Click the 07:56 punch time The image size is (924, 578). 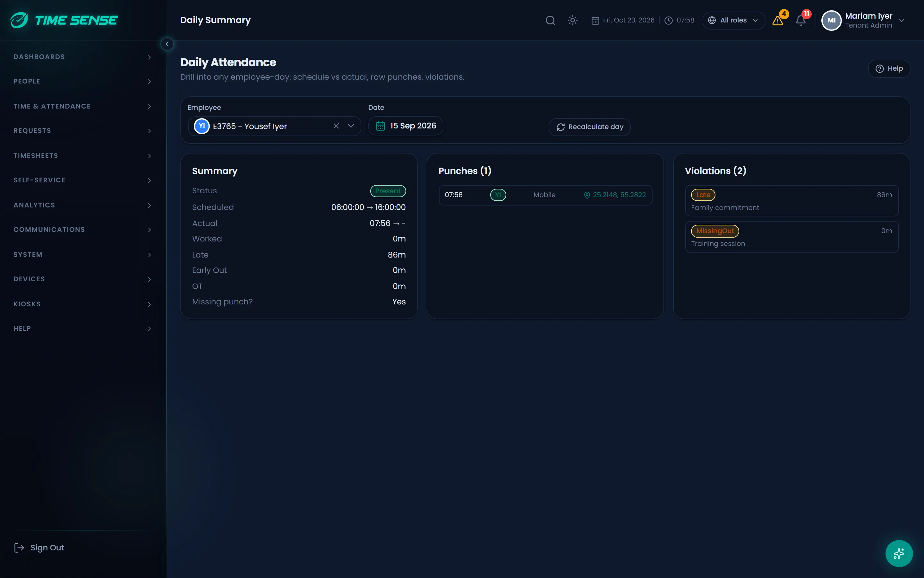click(454, 195)
